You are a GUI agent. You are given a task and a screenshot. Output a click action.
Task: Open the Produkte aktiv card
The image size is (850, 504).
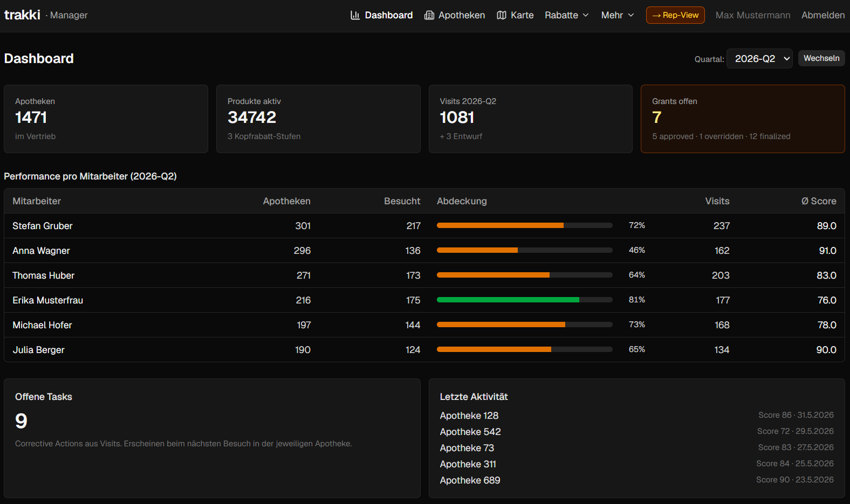(318, 119)
